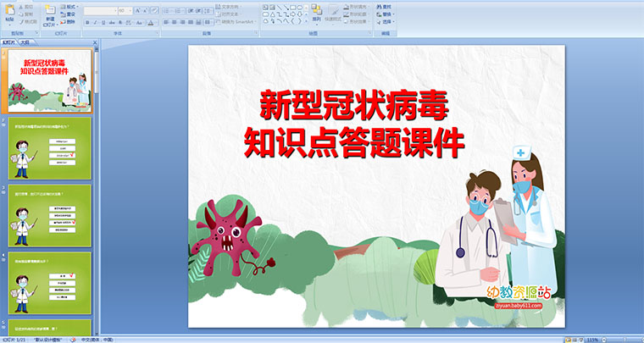
Task: Open Quick Styles (快速样式) gallery
Action: (333, 16)
